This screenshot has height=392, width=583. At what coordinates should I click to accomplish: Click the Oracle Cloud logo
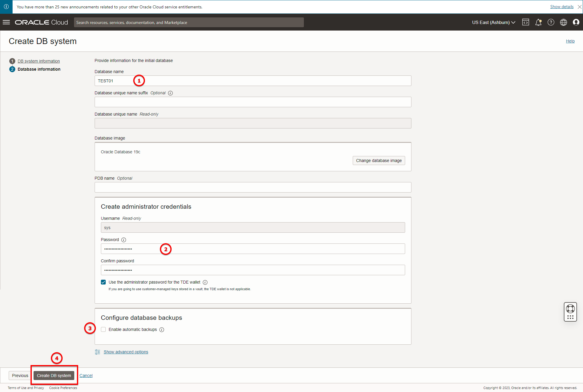41,22
